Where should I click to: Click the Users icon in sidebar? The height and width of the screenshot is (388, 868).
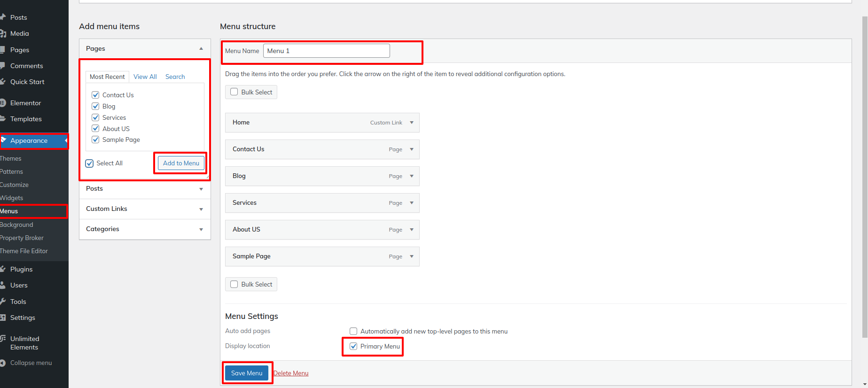pyautogui.click(x=3, y=285)
